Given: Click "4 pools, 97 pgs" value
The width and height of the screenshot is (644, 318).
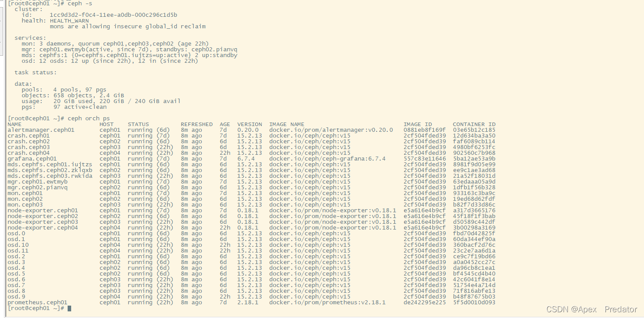Looking at the screenshot, I should click(80, 89).
